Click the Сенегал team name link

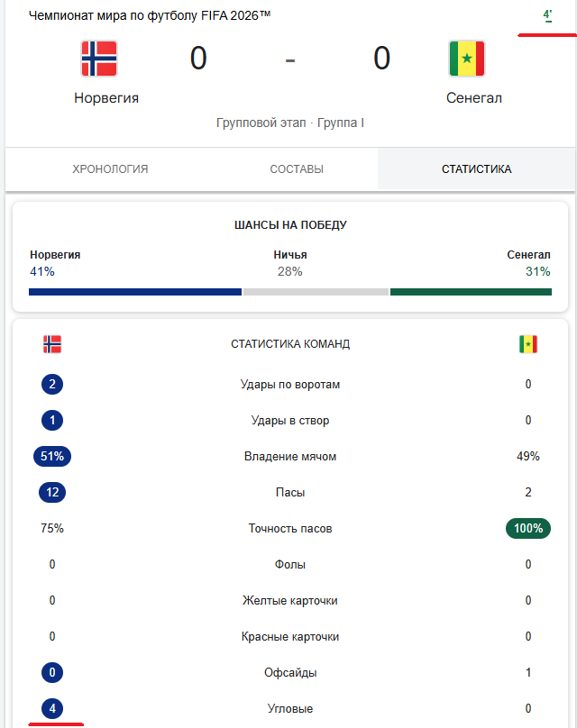point(474,98)
